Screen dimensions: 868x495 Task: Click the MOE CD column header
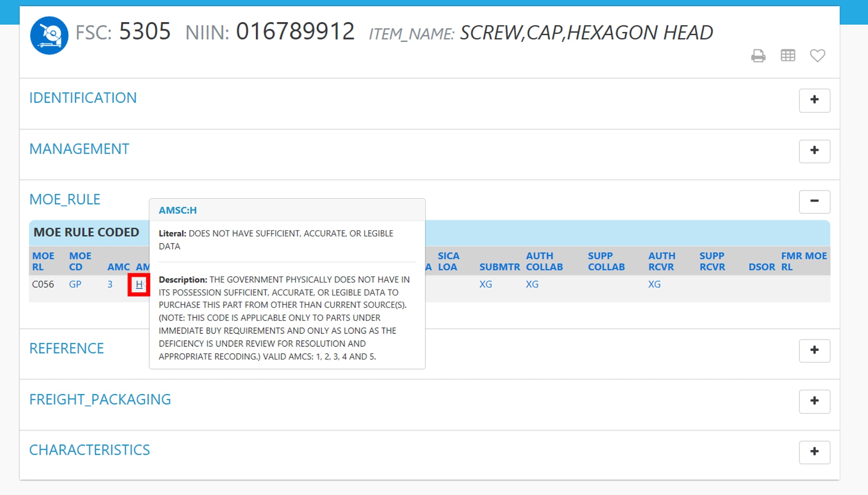pos(80,261)
